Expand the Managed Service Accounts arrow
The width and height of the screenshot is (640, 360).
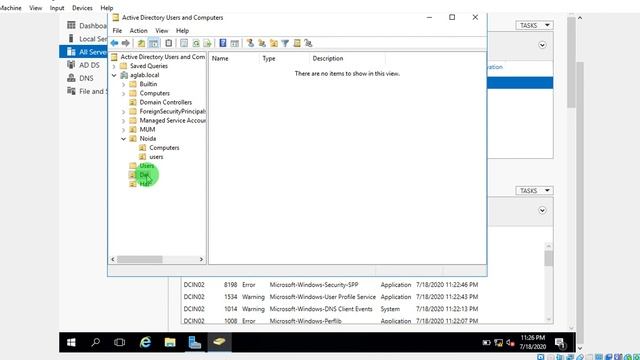123,121
